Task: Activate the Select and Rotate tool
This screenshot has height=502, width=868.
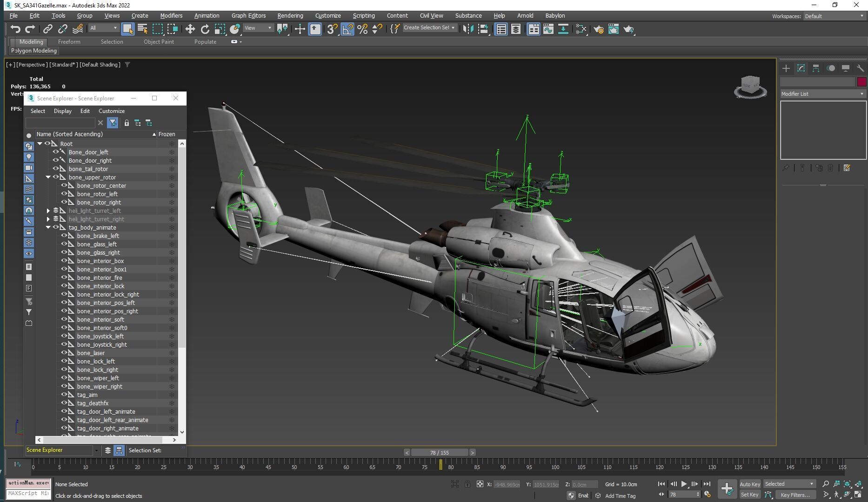Action: [205, 29]
